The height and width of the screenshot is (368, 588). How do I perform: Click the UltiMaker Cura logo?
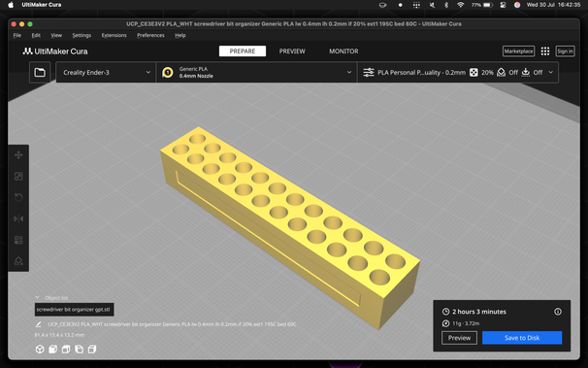point(55,51)
